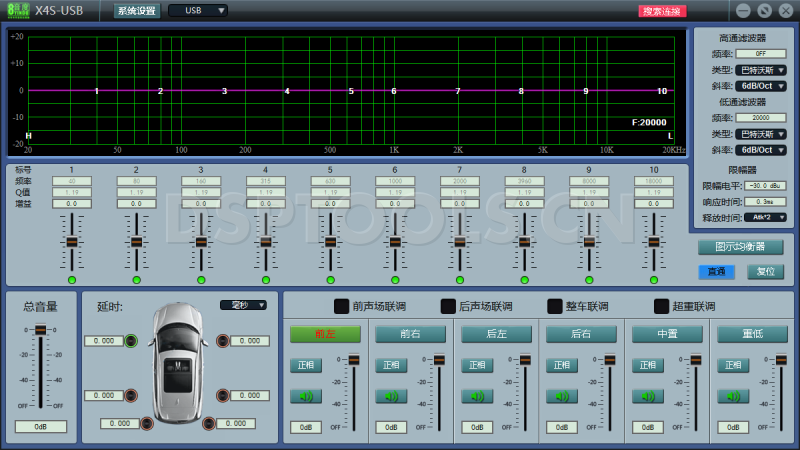
Task: Click the green indicator under EQ band 10
Action: 653,280
